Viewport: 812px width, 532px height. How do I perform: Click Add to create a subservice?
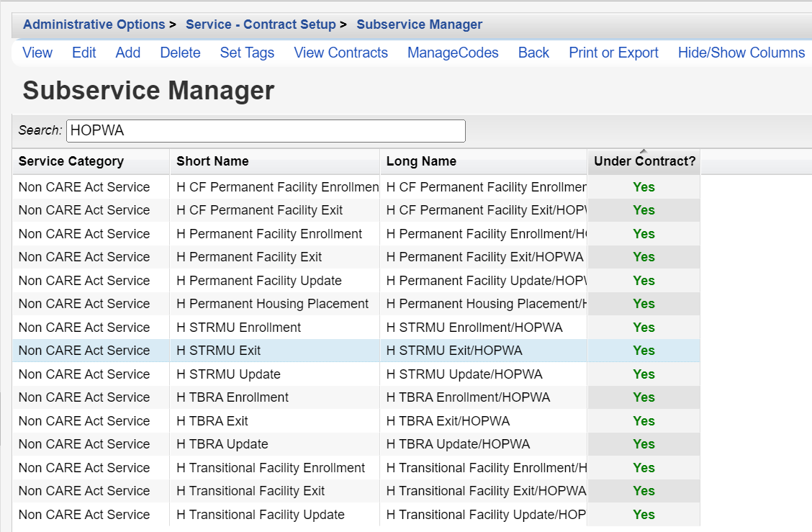pyautogui.click(x=128, y=53)
